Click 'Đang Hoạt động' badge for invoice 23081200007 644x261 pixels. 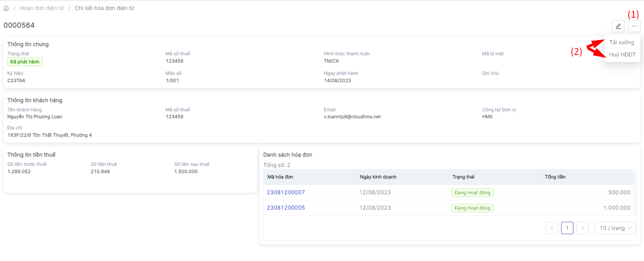tap(472, 193)
